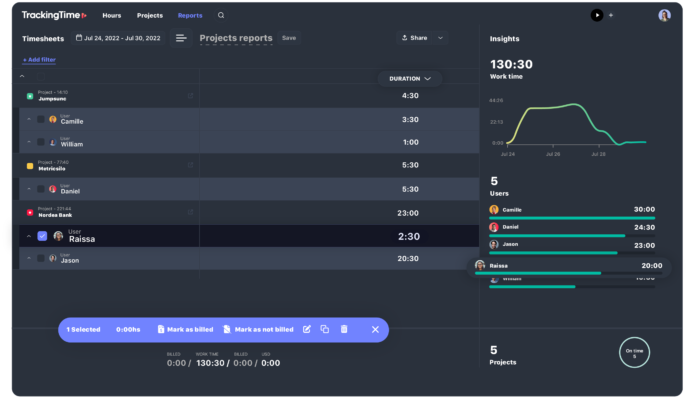Open the search magnifier icon

221,15
